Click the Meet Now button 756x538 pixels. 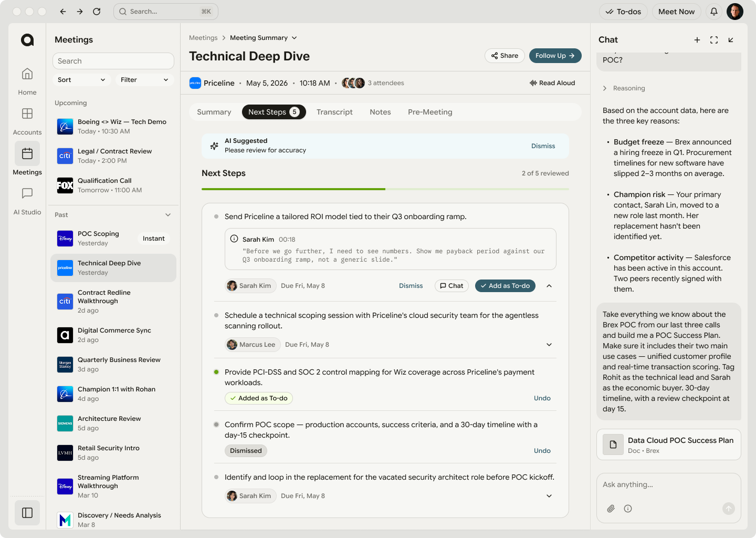point(676,12)
